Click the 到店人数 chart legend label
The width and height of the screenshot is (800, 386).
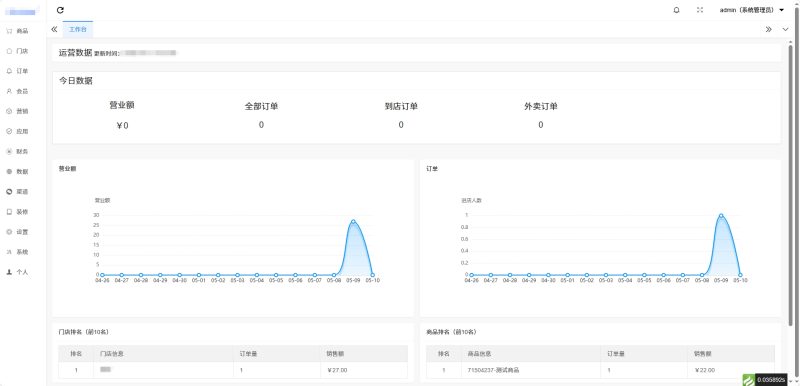471,200
